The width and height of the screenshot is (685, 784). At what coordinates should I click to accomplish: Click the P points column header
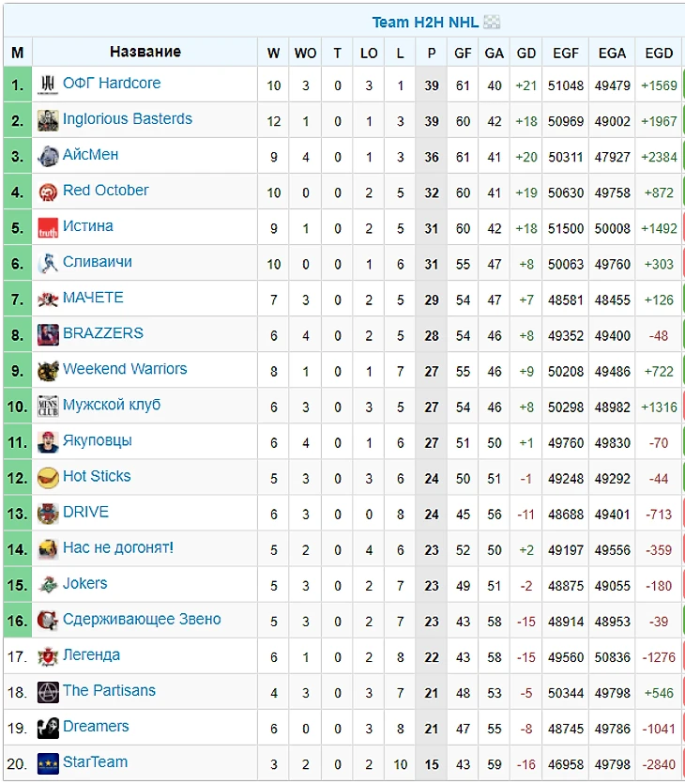tap(432, 53)
